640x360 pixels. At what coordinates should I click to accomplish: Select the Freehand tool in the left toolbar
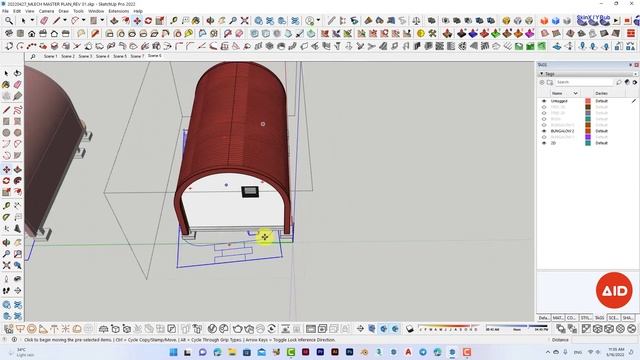[17, 110]
